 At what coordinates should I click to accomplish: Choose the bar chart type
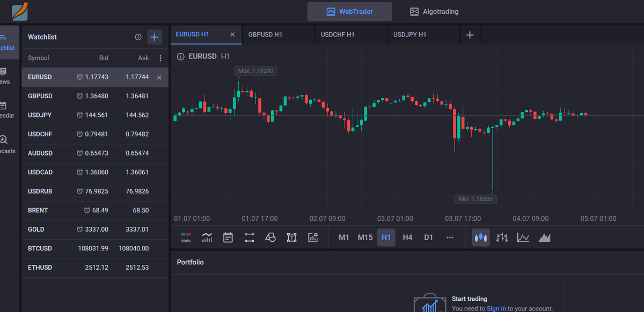pyautogui.click(x=502, y=237)
